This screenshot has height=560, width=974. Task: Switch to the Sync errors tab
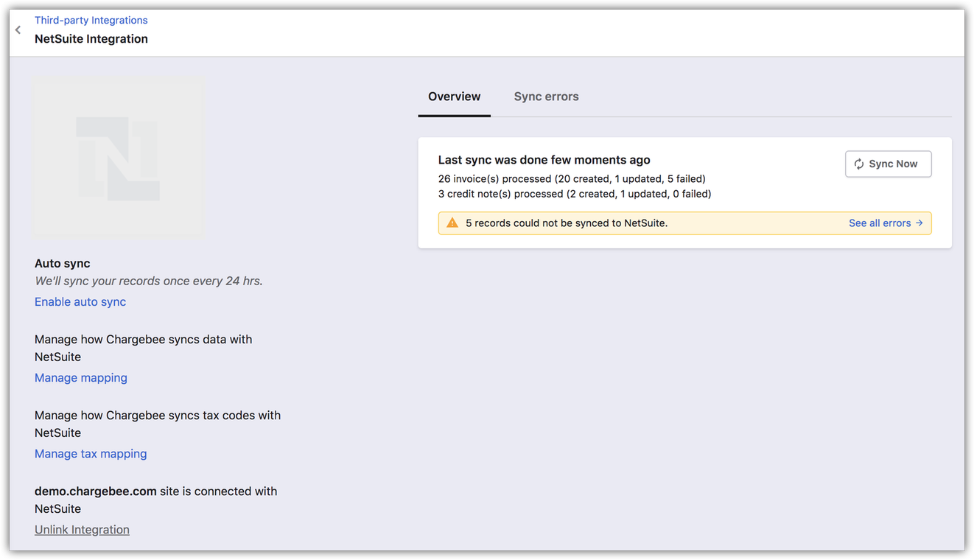(x=546, y=97)
